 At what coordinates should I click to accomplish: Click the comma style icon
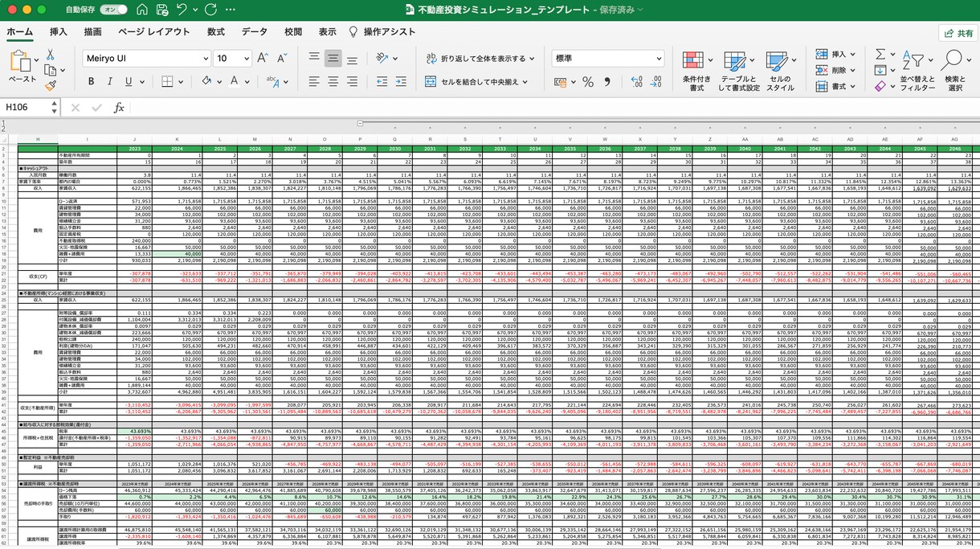point(608,82)
